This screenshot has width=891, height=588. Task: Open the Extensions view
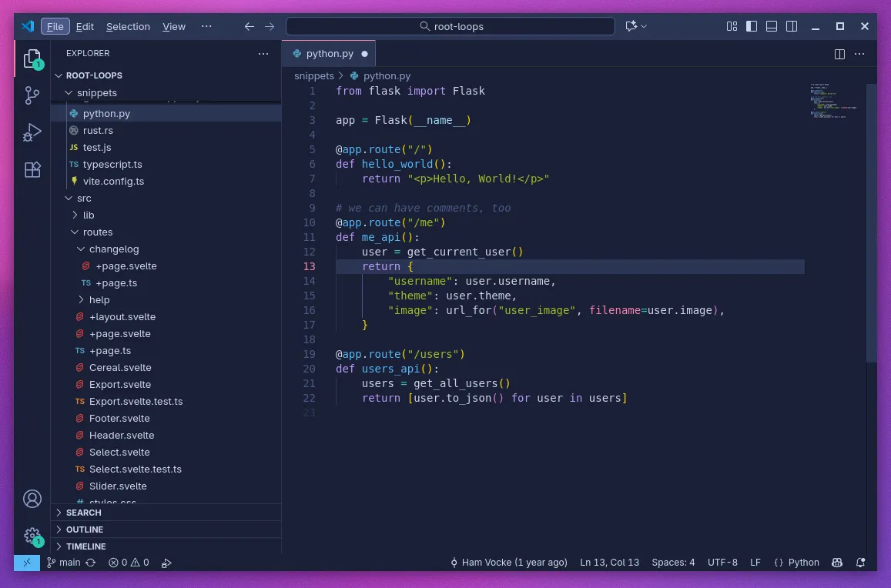(x=32, y=169)
